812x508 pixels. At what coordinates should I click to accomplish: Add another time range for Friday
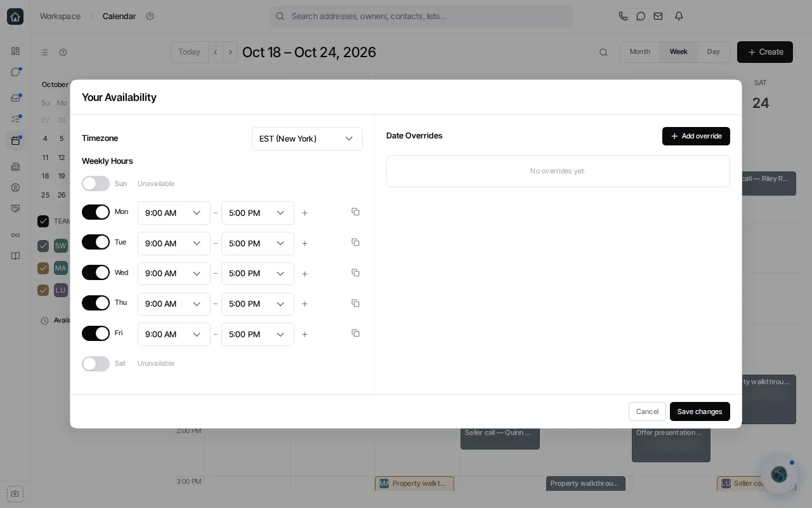(x=304, y=335)
